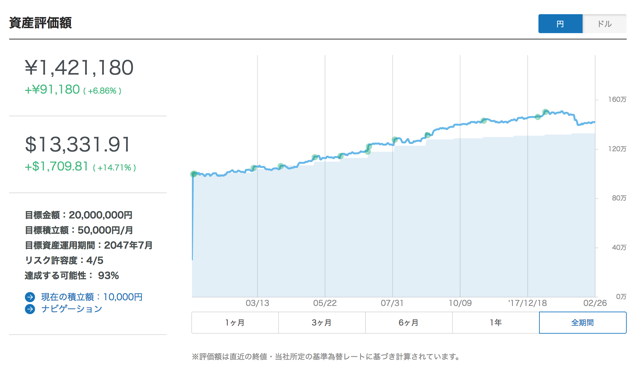Image resolution: width=639 pixels, height=380 pixels.
Task: Click the peak marker after '17/12/18
Action: tap(546, 112)
